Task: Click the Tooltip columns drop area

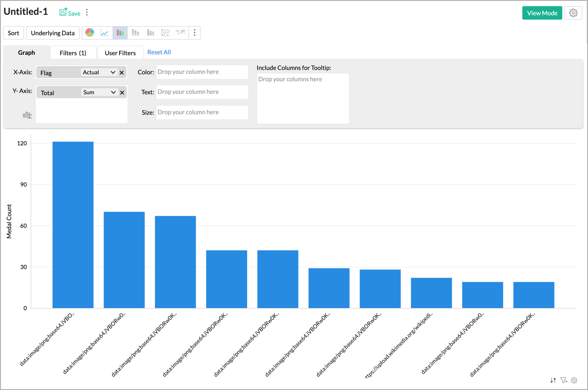Action: click(x=303, y=99)
